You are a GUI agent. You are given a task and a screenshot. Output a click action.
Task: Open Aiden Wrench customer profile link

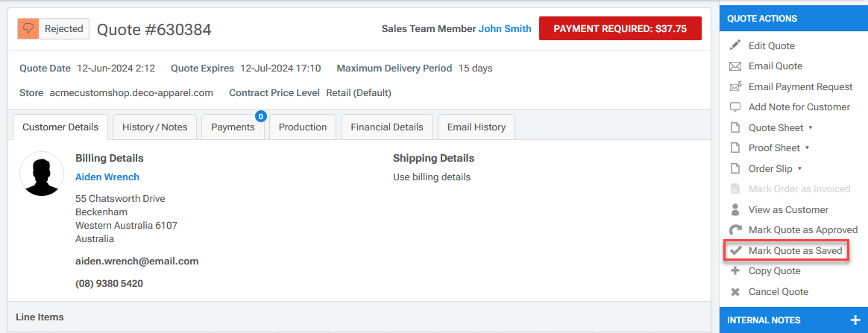[x=107, y=177]
